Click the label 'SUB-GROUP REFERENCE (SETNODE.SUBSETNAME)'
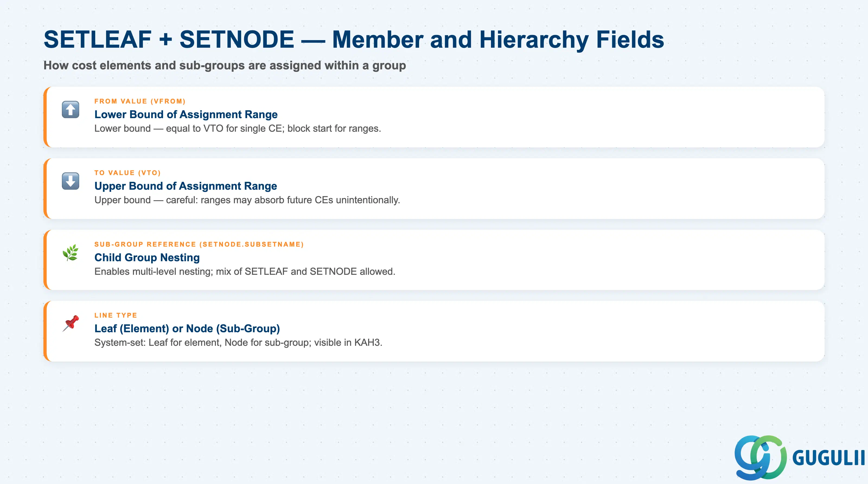This screenshot has height=484, width=868. pos(199,244)
